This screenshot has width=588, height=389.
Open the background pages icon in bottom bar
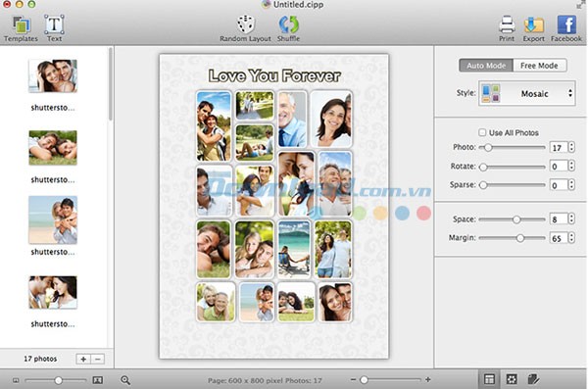click(533, 379)
